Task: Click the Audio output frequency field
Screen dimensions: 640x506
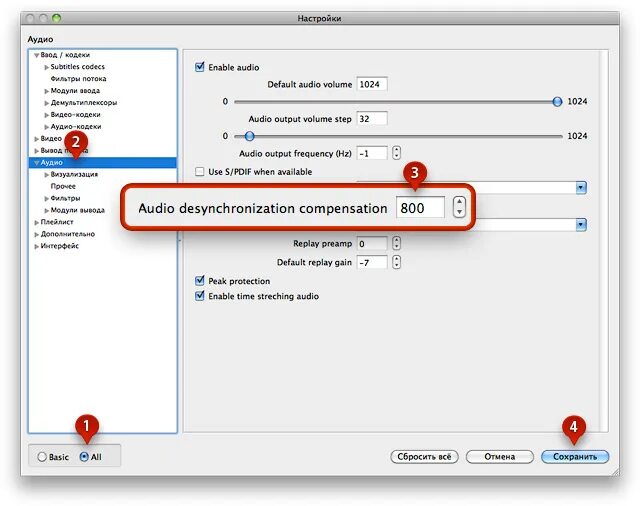Action: 372,153
